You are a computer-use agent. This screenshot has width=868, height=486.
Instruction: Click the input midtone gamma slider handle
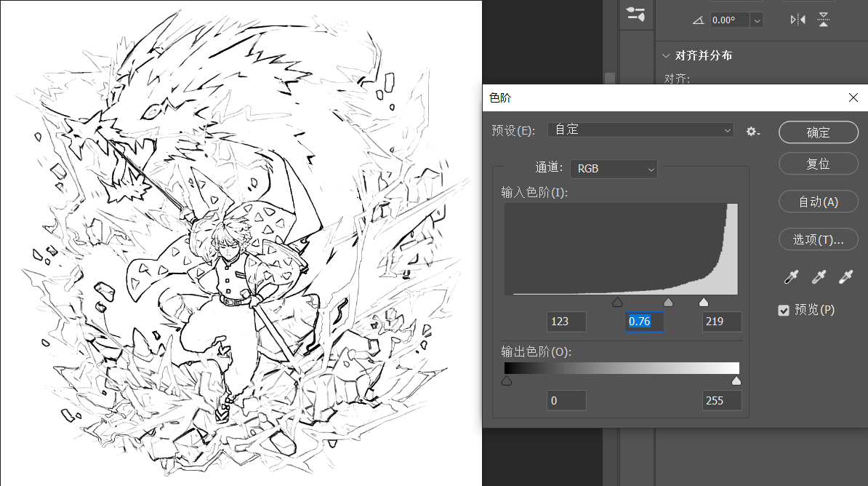pyautogui.click(x=668, y=302)
